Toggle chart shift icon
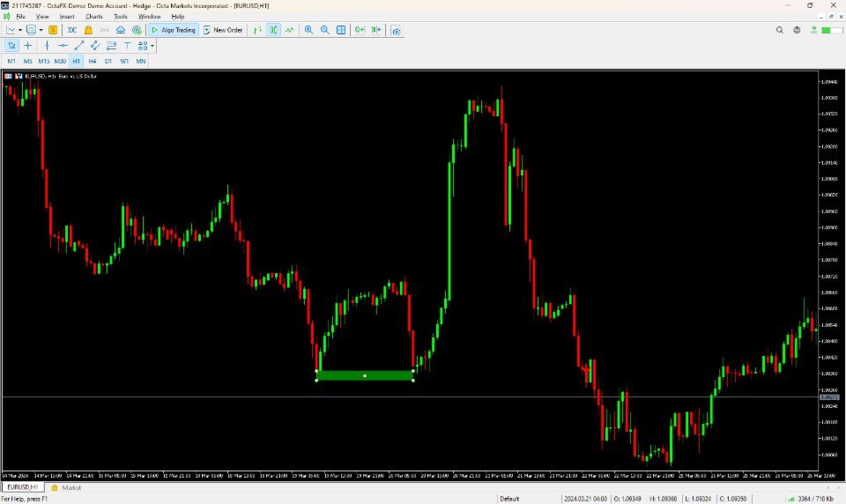Screen dimensions: 846x504 point(376,30)
